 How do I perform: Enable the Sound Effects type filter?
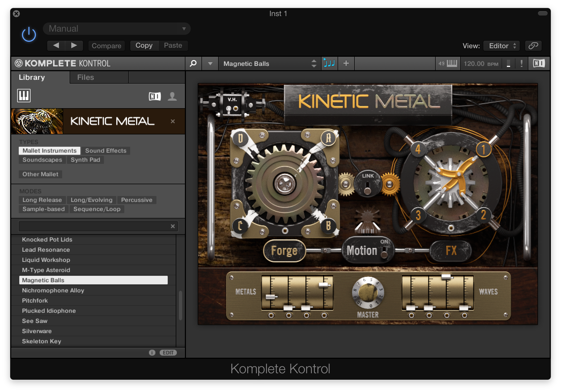coord(106,150)
